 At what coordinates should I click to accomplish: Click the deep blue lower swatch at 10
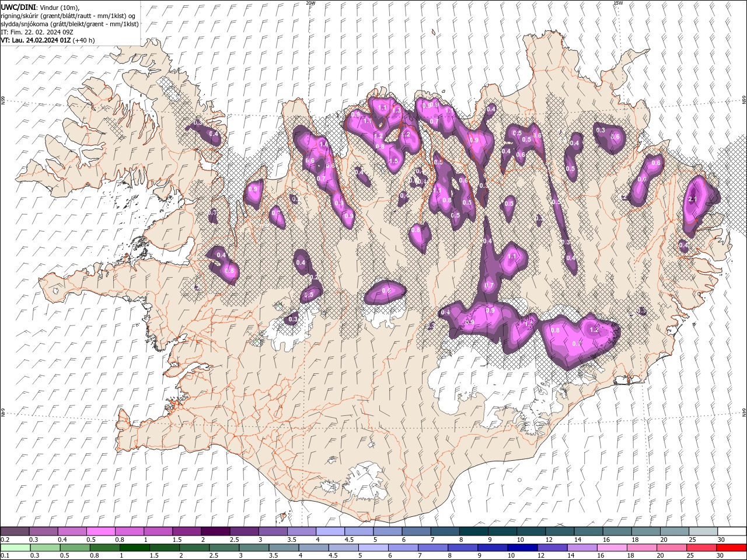pos(522,548)
